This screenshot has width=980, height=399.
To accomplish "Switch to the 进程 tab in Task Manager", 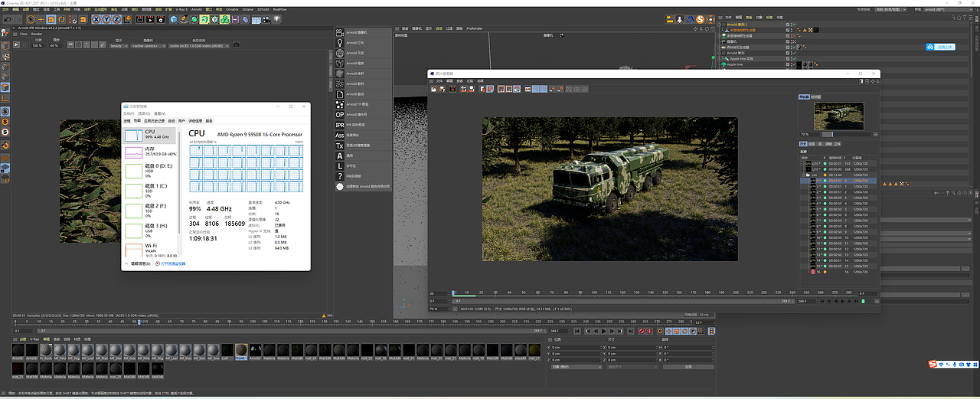I will [127, 120].
